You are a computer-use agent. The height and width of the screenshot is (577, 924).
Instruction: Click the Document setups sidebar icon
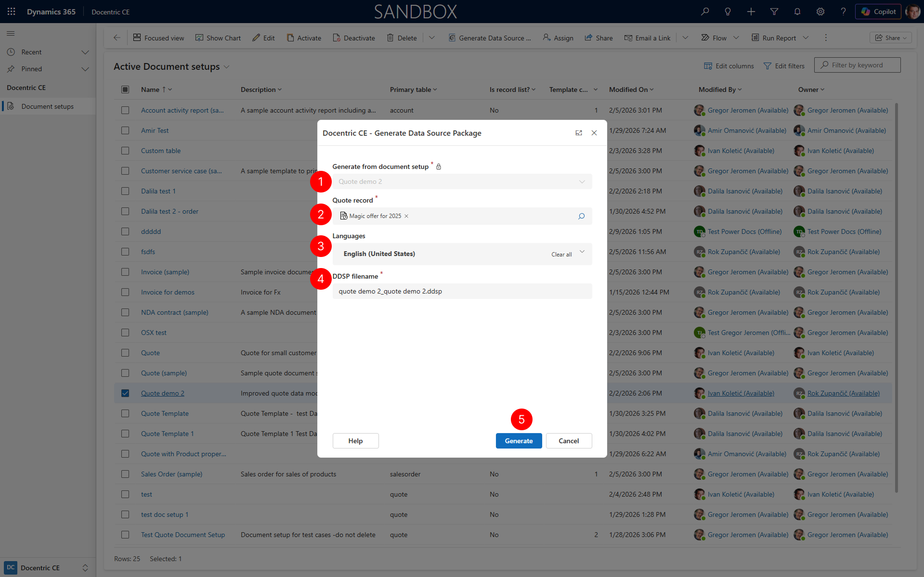pos(11,106)
